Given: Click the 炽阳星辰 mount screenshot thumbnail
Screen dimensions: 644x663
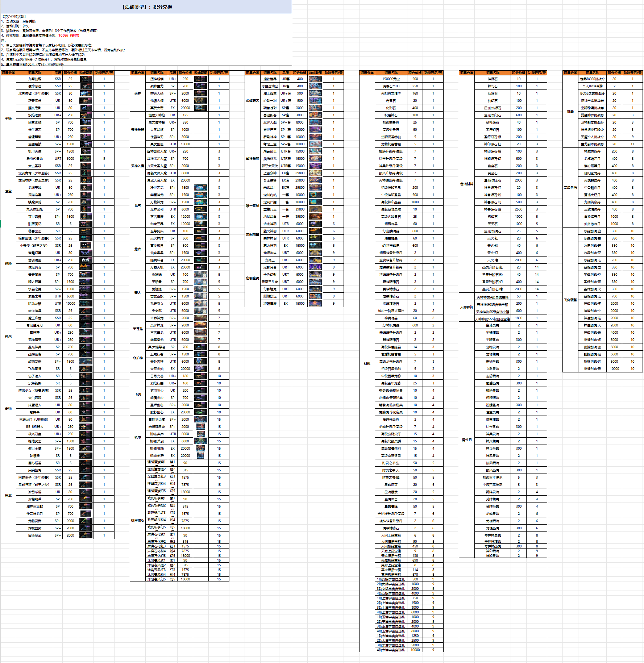Looking at the screenshot, I should pos(315,304).
